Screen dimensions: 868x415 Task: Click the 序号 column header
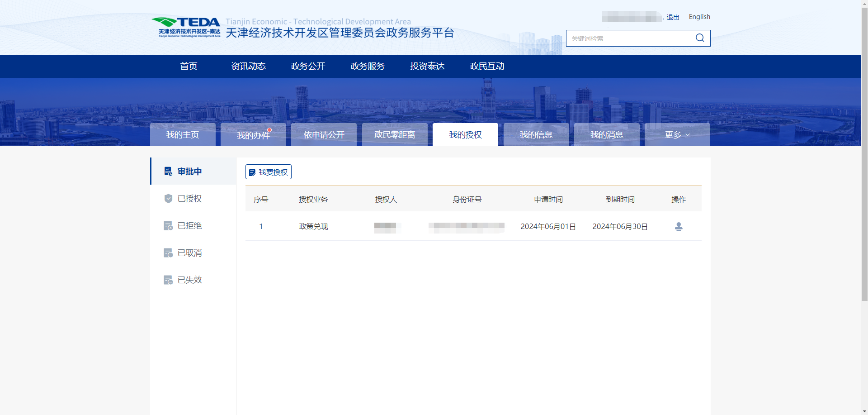[x=261, y=199]
